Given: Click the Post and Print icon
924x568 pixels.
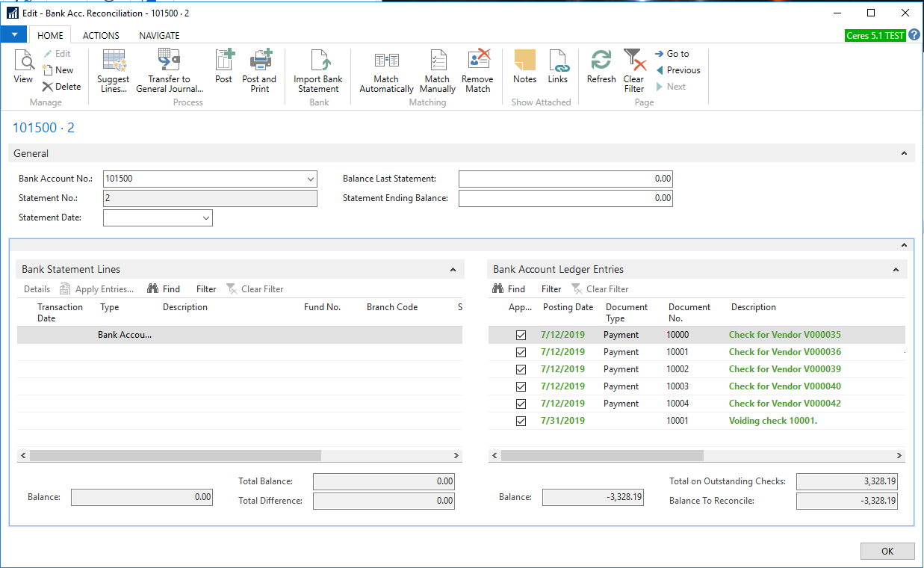Looking at the screenshot, I should click(259, 61).
